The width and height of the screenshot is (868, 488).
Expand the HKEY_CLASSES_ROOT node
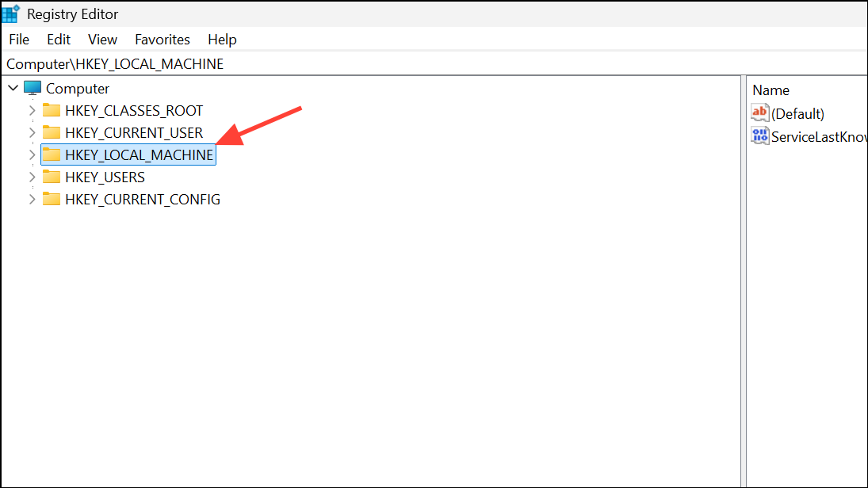[31, 110]
